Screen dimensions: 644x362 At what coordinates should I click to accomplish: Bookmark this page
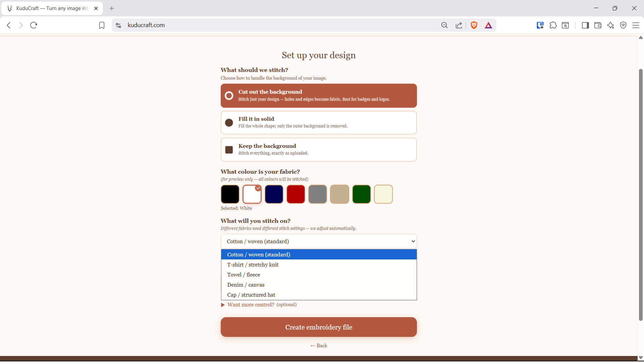click(102, 25)
